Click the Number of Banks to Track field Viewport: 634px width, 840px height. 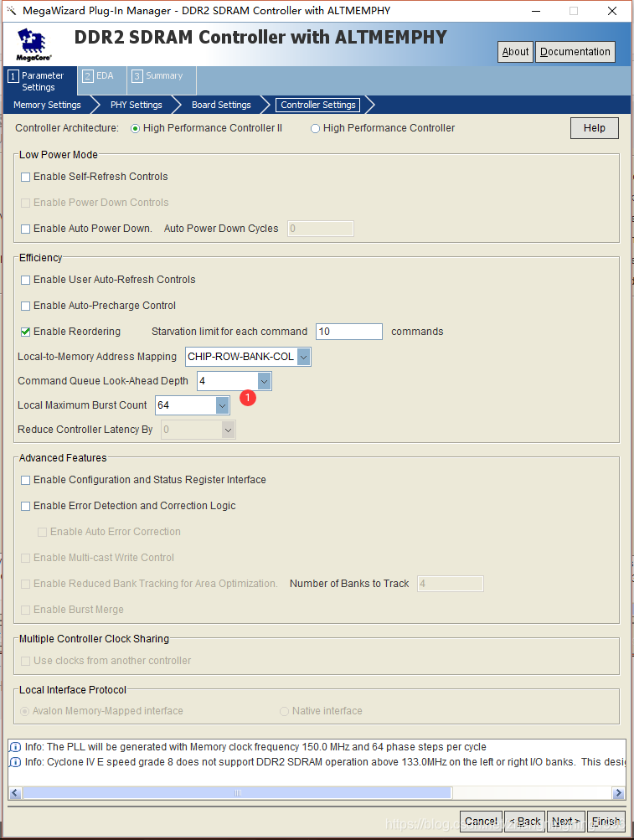tap(451, 584)
